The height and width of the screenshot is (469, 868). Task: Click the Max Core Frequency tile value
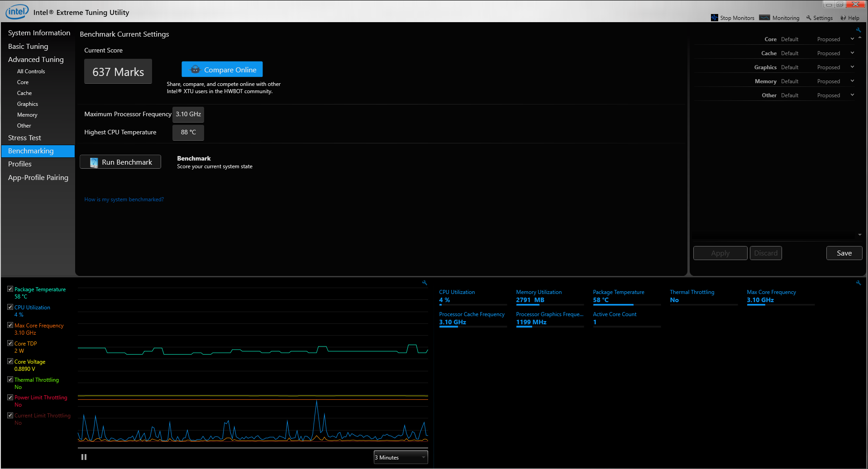[x=760, y=300]
